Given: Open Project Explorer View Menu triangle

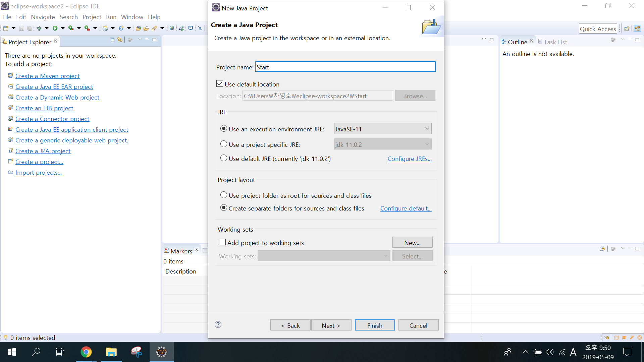Looking at the screenshot, I should pyautogui.click(x=140, y=40).
